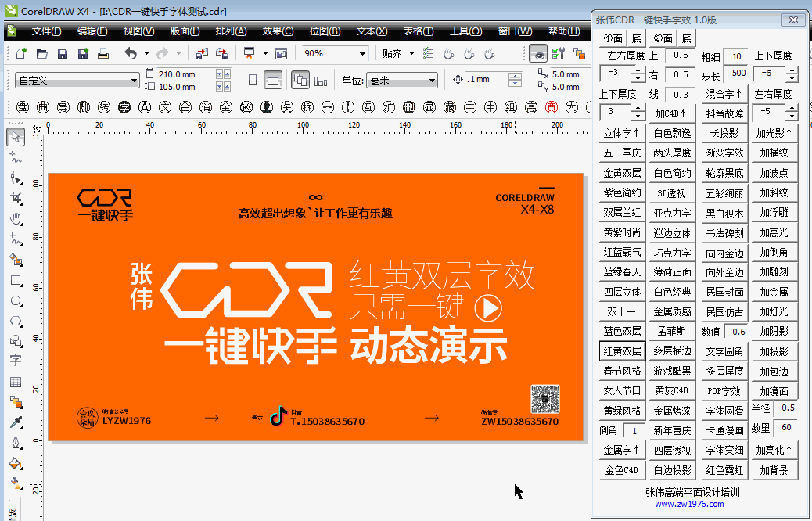Screen dimensions: 812x521
Task: Open the zoom level dropdown showing 90%
Action: (x=362, y=53)
